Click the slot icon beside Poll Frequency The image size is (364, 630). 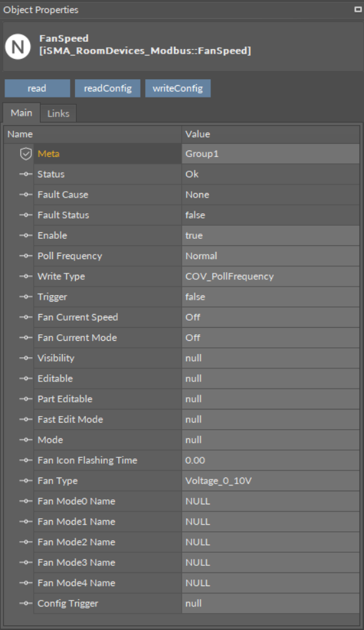[26, 256]
